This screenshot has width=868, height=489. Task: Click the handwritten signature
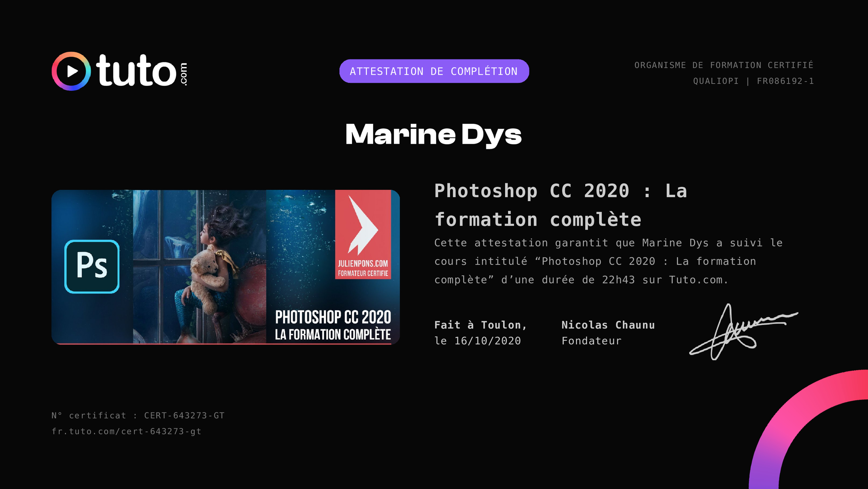pos(744,332)
